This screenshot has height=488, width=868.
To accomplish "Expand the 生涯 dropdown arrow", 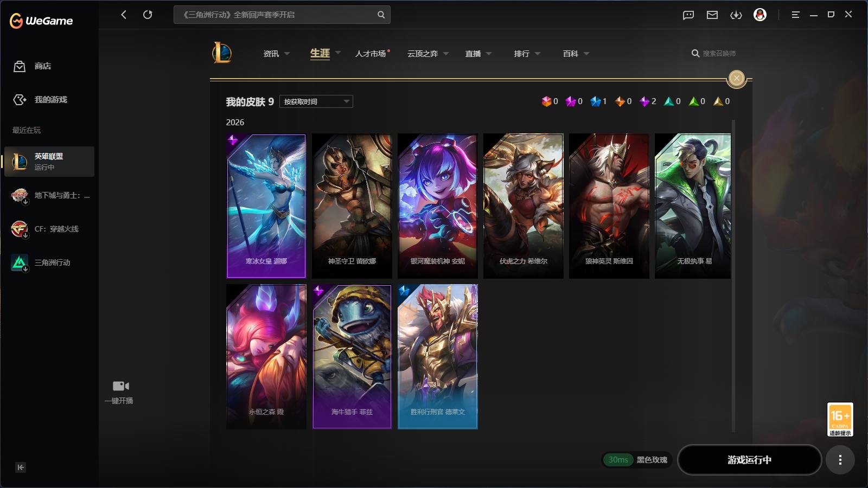I will pyautogui.click(x=338, y=53).
